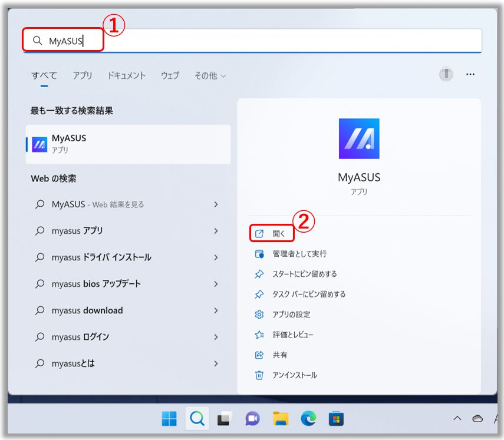504x440 pixels.
Task: Click 開く to open MyASUS
Action: [278, 233]
